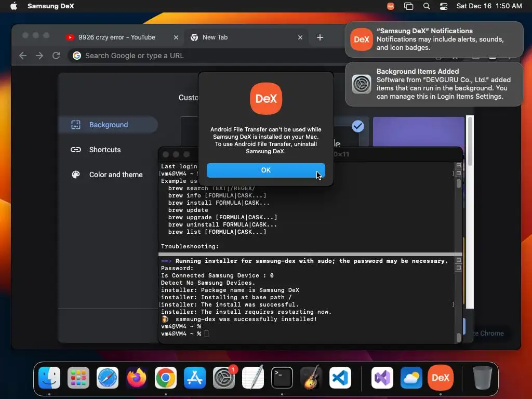Screen dimensions: 532x399
Task: Launch Safari from the Dock
Action: (x=108, y=377)
